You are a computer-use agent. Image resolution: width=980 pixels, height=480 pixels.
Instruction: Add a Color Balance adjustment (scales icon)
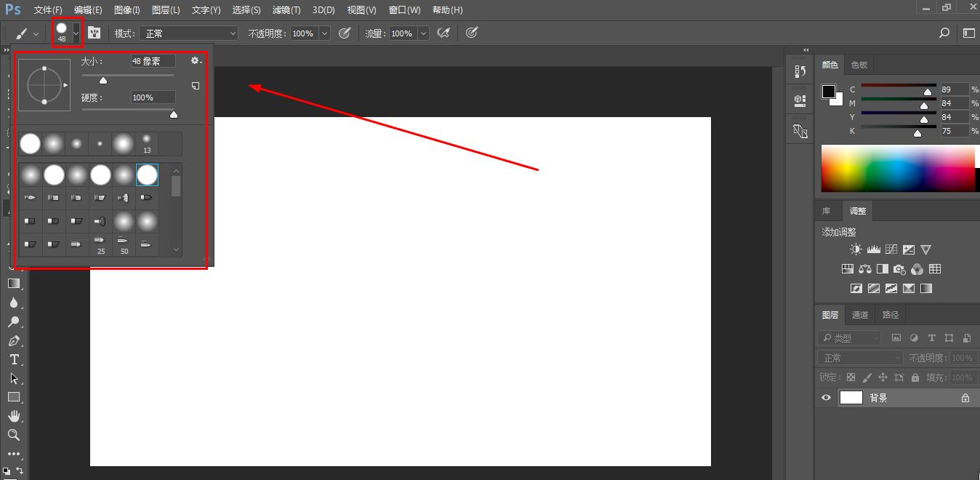coord(864,269)
